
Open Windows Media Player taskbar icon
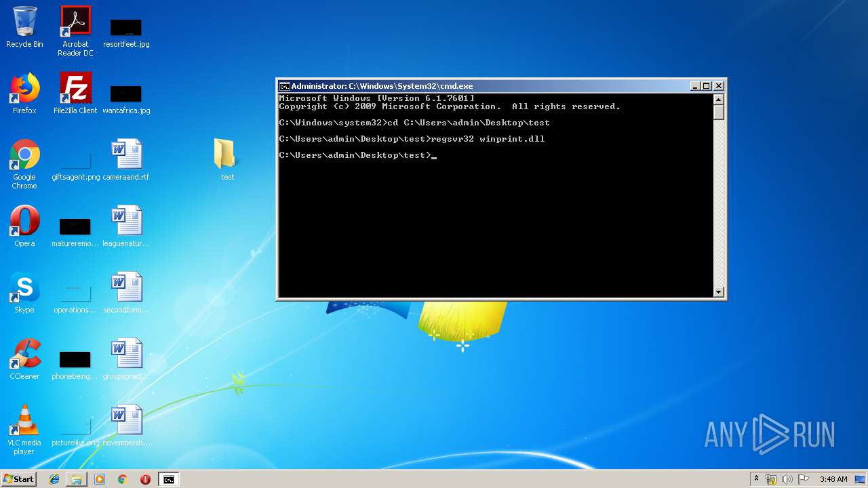100,479
